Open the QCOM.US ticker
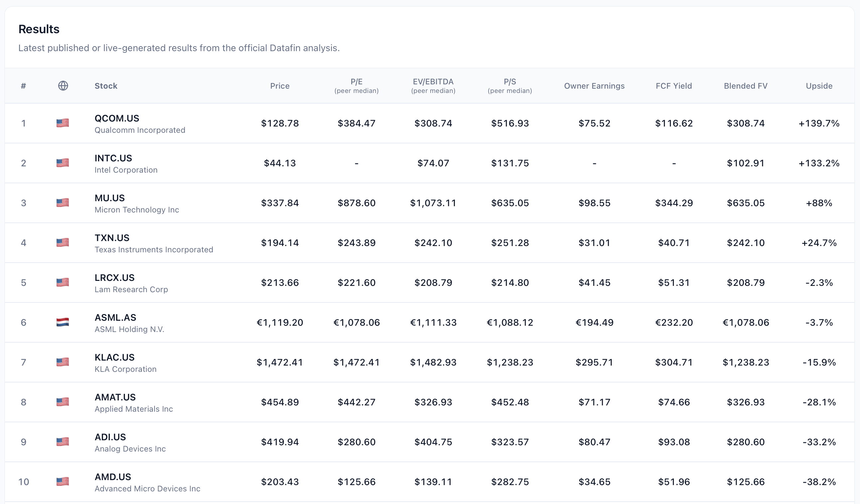 click(117, 118)
